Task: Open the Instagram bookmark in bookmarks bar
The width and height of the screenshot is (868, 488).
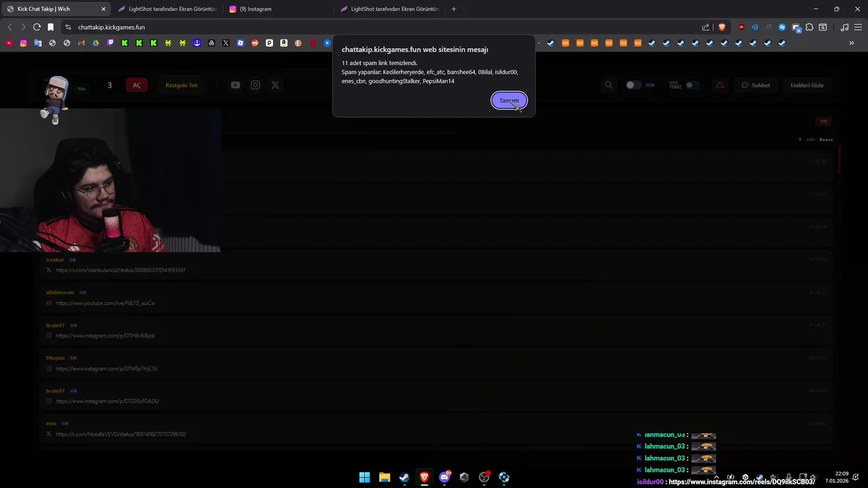Action: 23,43
